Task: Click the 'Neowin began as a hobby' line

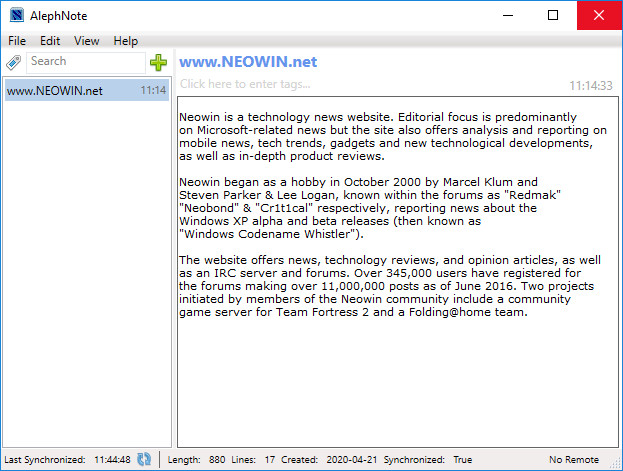Action: [358, 182]
